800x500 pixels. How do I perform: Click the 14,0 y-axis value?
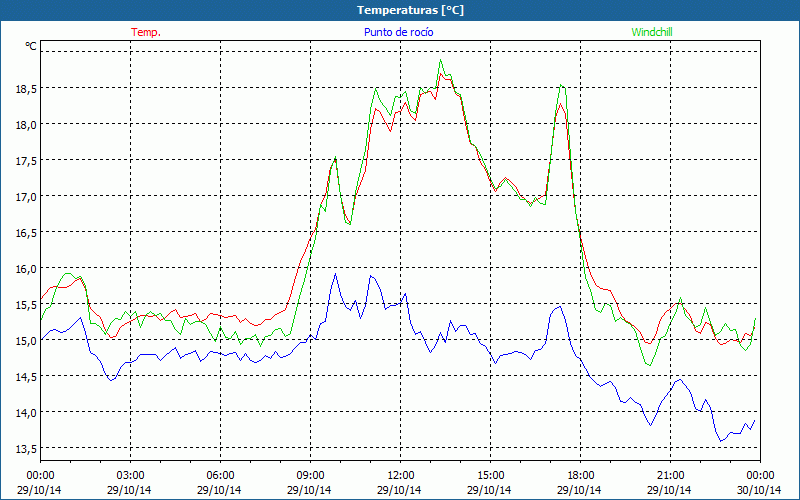point(26,412)
